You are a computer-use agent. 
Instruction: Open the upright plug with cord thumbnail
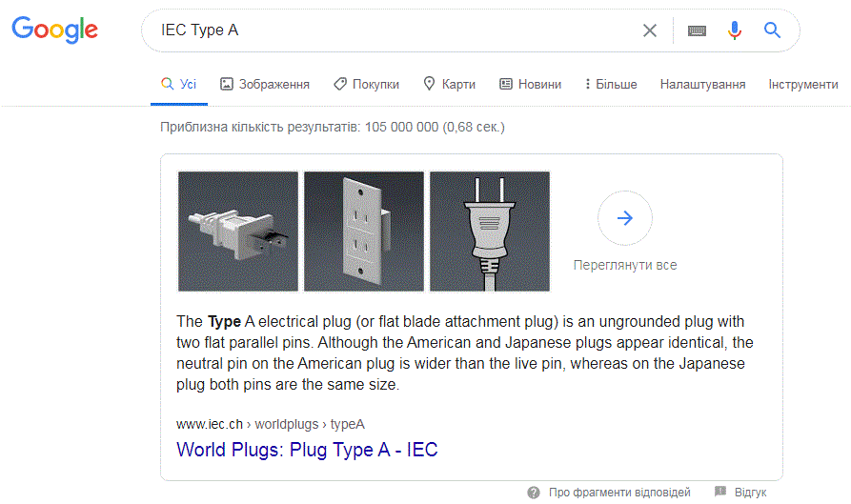tap(490, 232)
